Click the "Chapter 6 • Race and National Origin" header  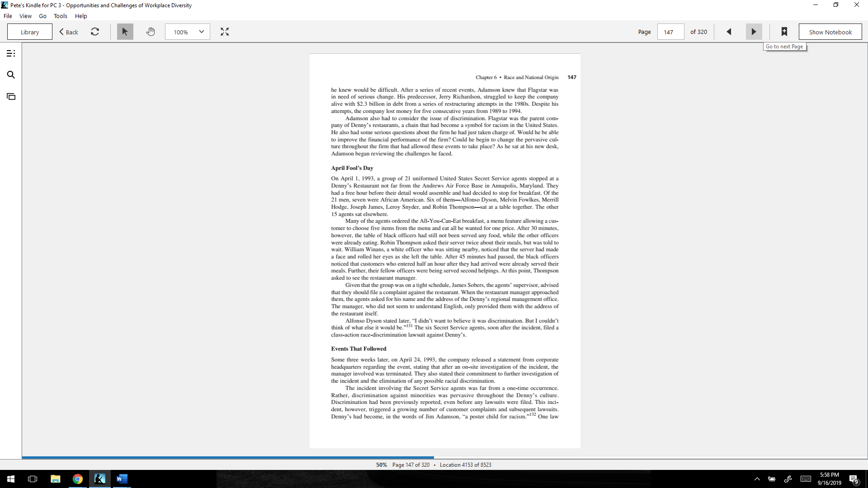point(517,77)
